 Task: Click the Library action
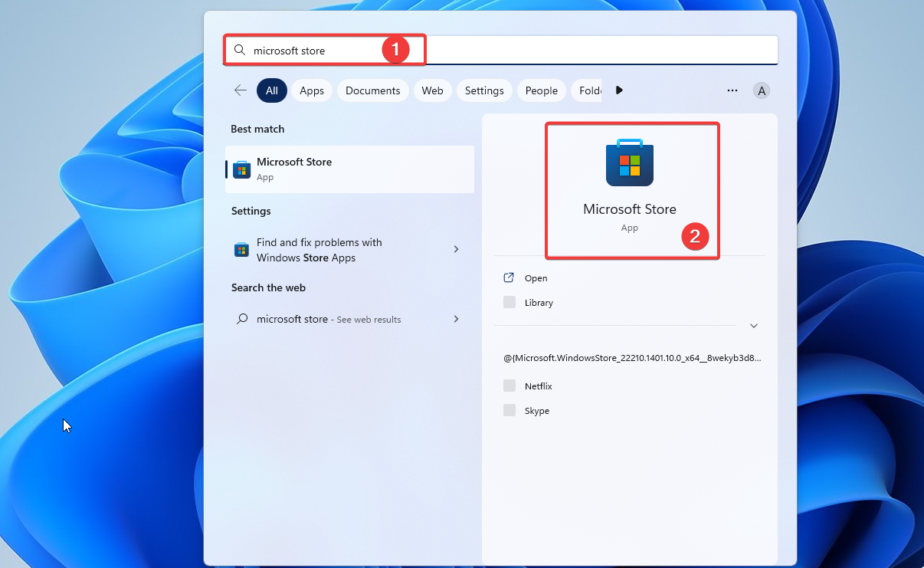pos(630,303)
